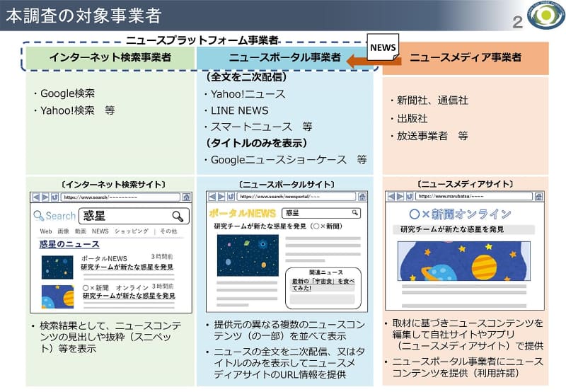Select the 画像 tab in search mockup
This screenshot has width=566, height=392.
63,231
